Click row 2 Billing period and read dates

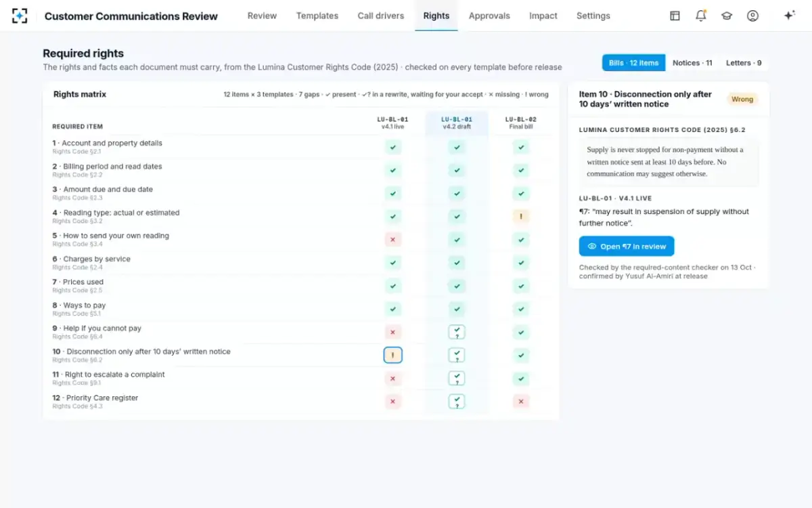[x=301, y=170]
